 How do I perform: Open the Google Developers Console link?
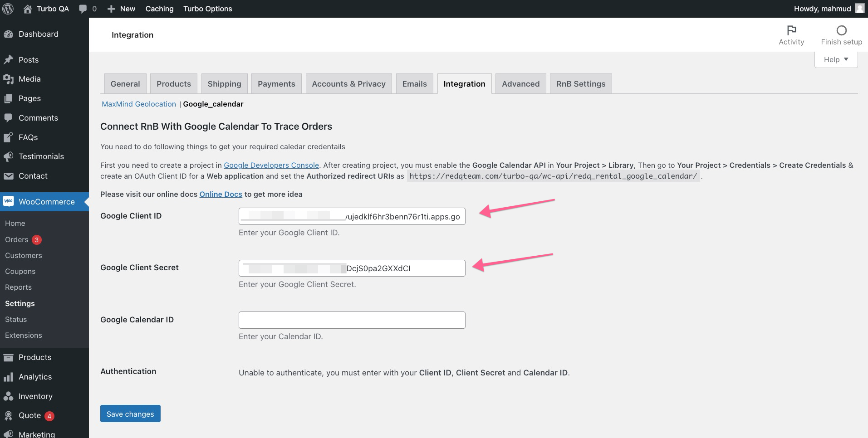[x=271, y=165]
